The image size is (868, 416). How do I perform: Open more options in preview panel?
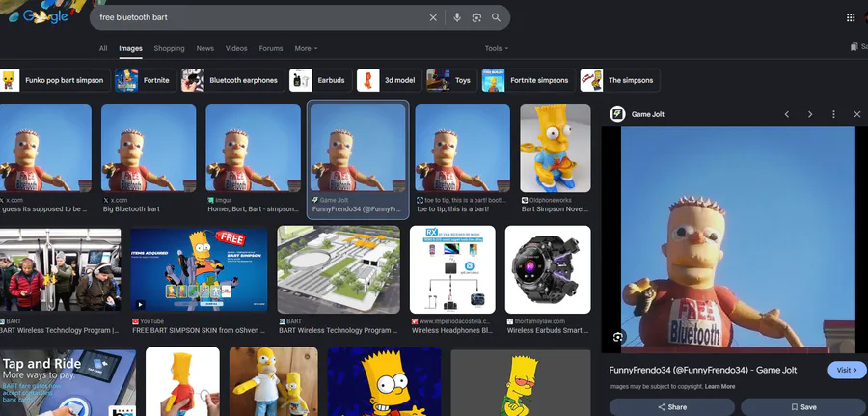tap(833, 114)
